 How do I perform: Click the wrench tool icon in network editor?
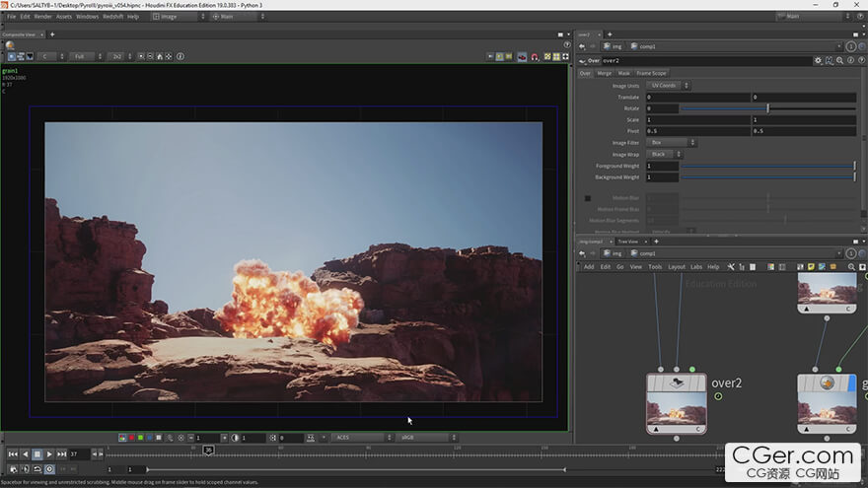tap(731, 266)
